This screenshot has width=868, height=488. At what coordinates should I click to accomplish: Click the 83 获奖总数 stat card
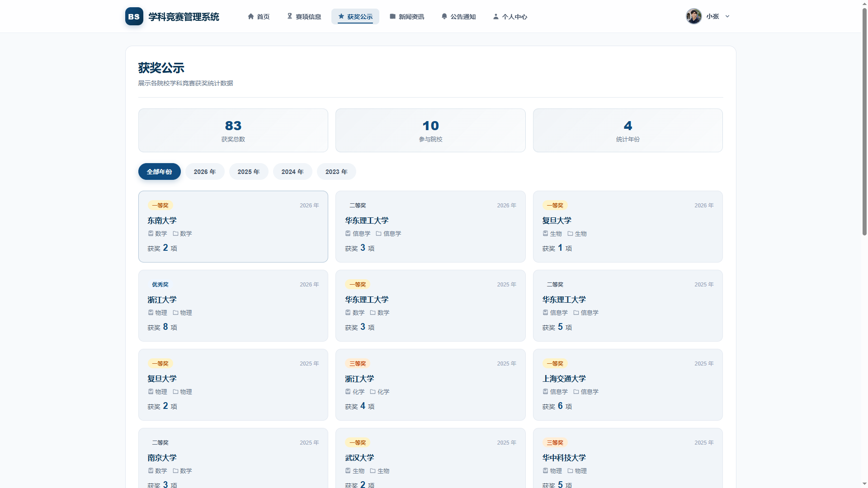coord(233,130)
